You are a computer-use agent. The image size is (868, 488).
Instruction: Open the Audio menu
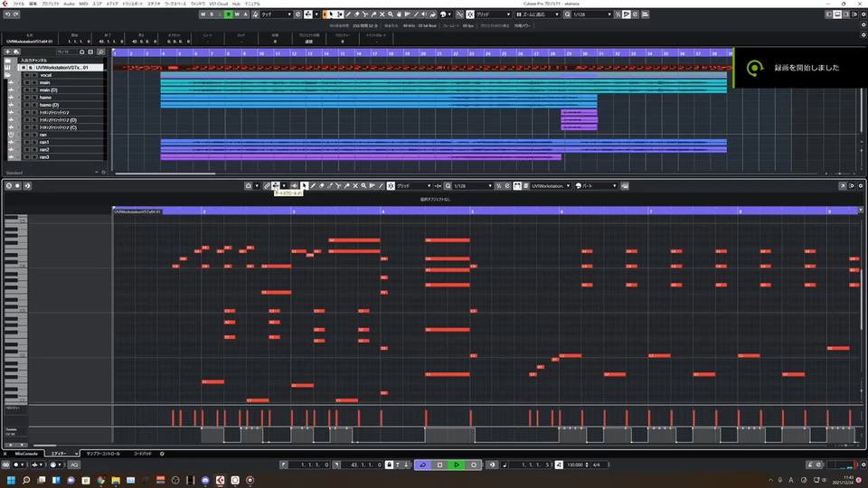tap(69, 4)
